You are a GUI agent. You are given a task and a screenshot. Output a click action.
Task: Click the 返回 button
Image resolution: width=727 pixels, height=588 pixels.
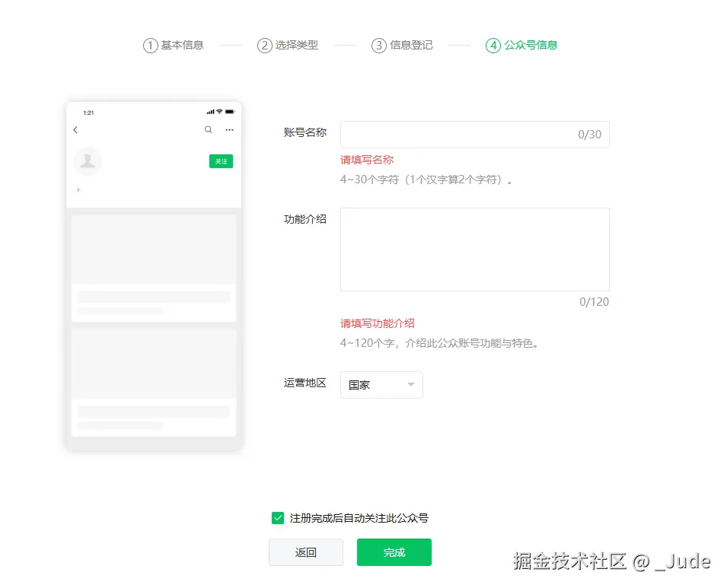pos(306,552)
